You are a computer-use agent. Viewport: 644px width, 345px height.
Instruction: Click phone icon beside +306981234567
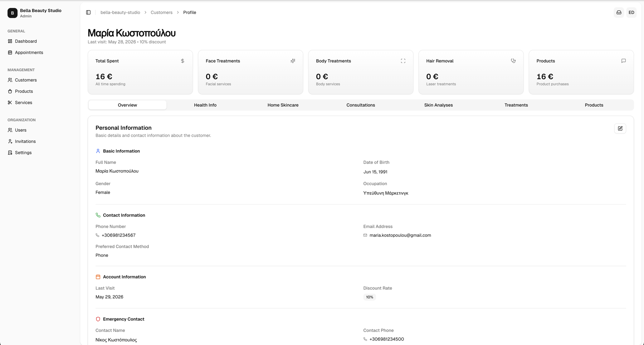(x=97, y=235)
